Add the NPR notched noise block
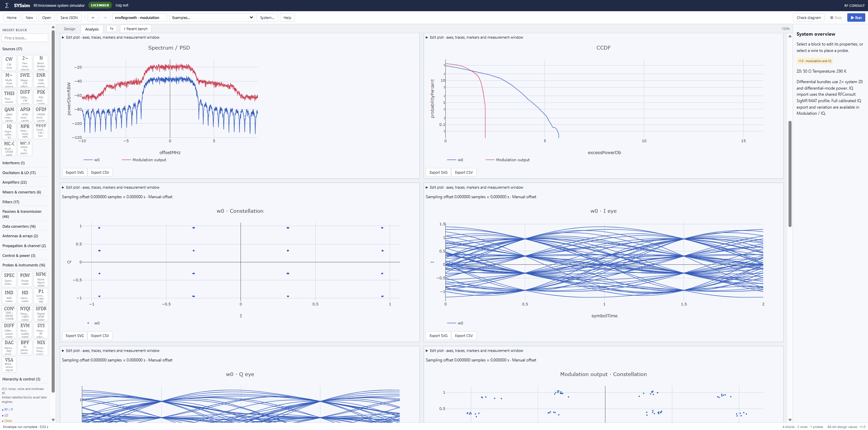Screen dimensions: 868x430 [x=25, y=131]
